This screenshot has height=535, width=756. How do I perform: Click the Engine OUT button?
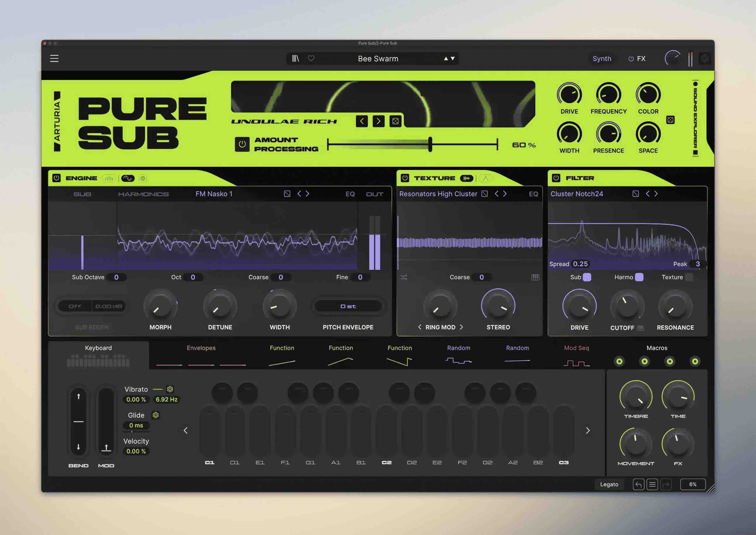point(375,194)
